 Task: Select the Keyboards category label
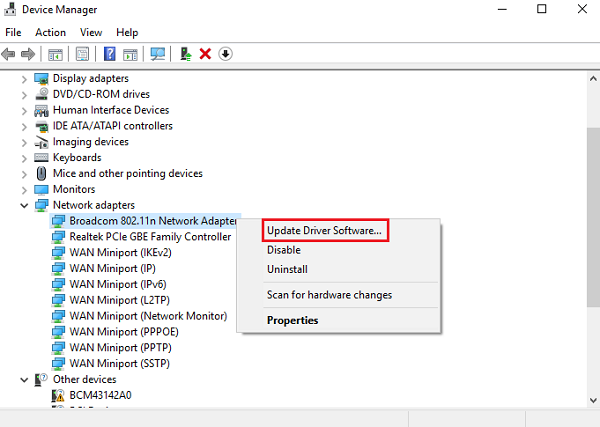pyautogui.click(x=77, y=158)
